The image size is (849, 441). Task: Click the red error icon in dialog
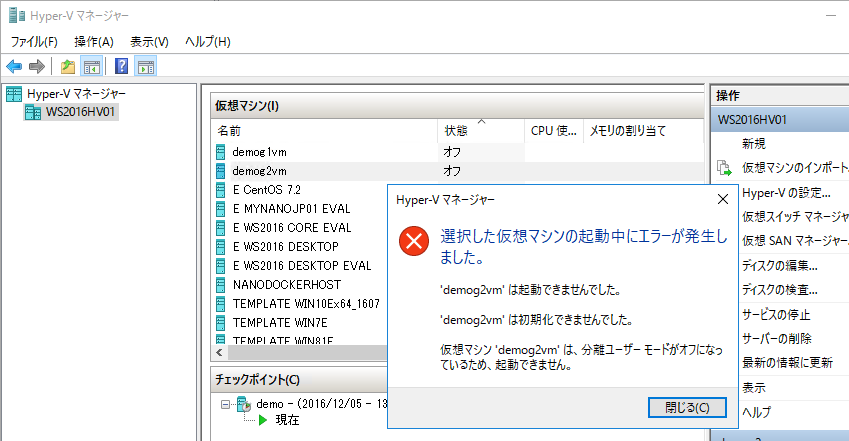point(414,241)
